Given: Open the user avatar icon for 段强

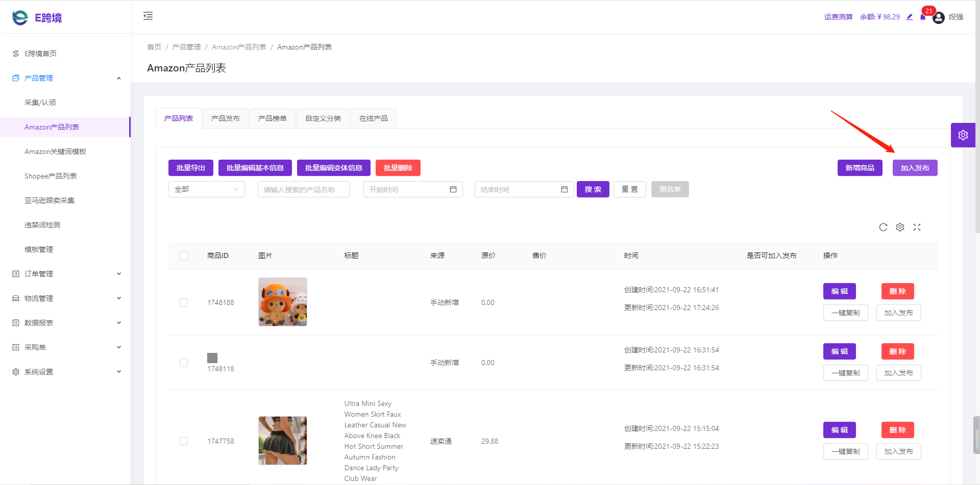Looking at the screenshot, I should point(939,18).
